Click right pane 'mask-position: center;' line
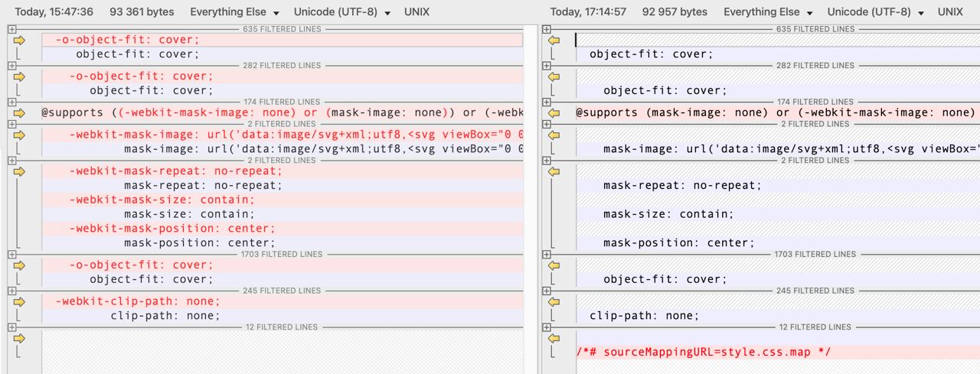Screen dimensions: 980x374 click(x=778, y=243)
